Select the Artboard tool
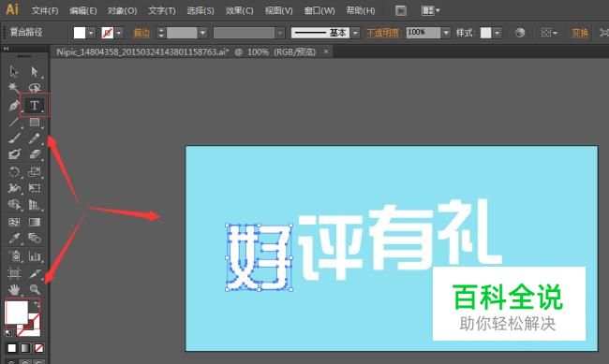 (x=14, y=273)
